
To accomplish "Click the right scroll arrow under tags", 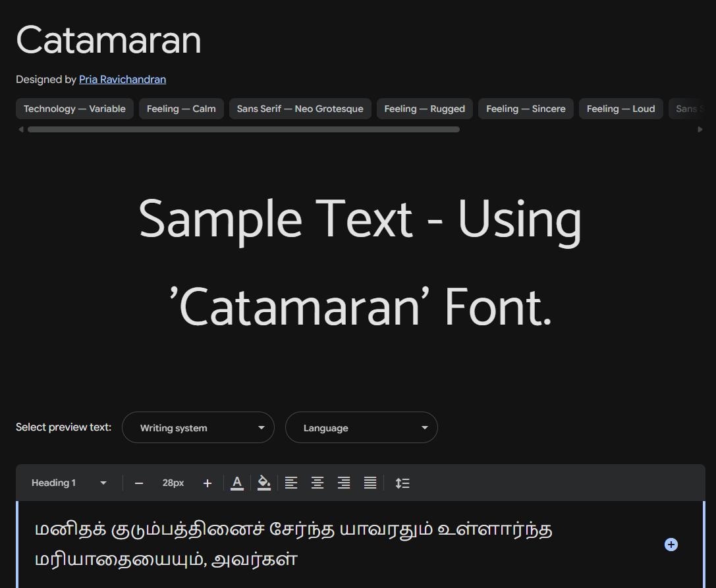I will tap(700, 130).
